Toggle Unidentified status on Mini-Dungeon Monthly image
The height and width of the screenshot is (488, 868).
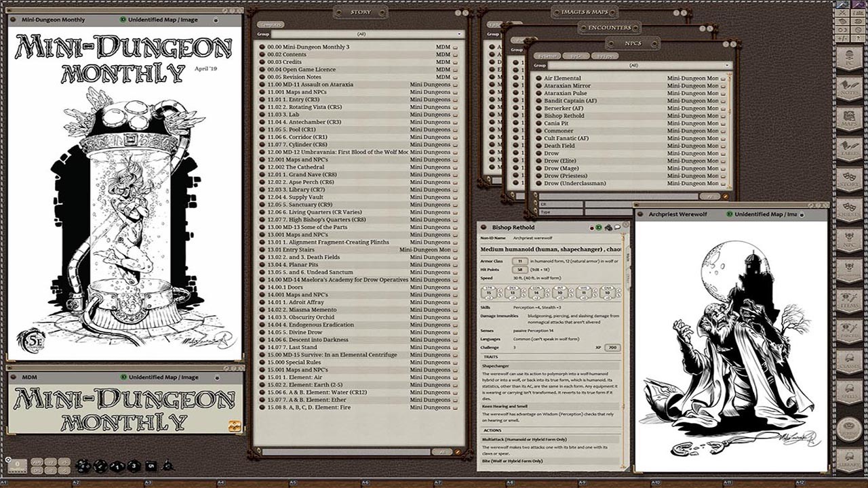pos(122,20)
